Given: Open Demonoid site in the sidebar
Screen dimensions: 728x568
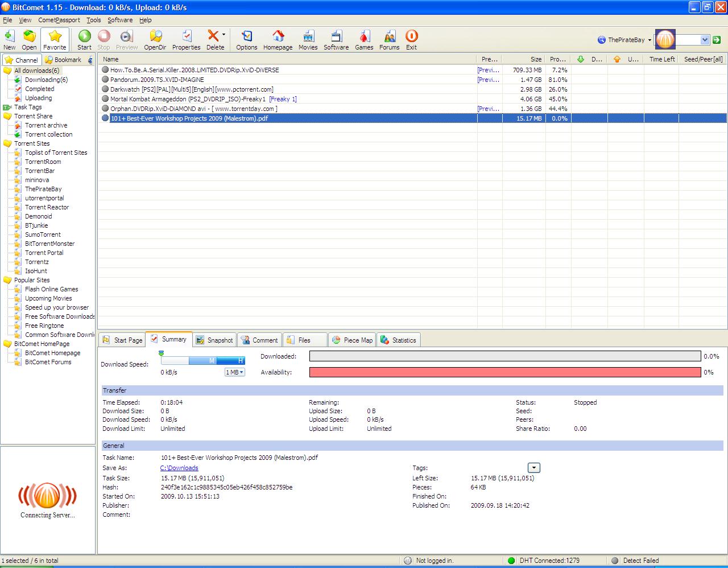Looking at the screenshot, I should click(39, 216).
